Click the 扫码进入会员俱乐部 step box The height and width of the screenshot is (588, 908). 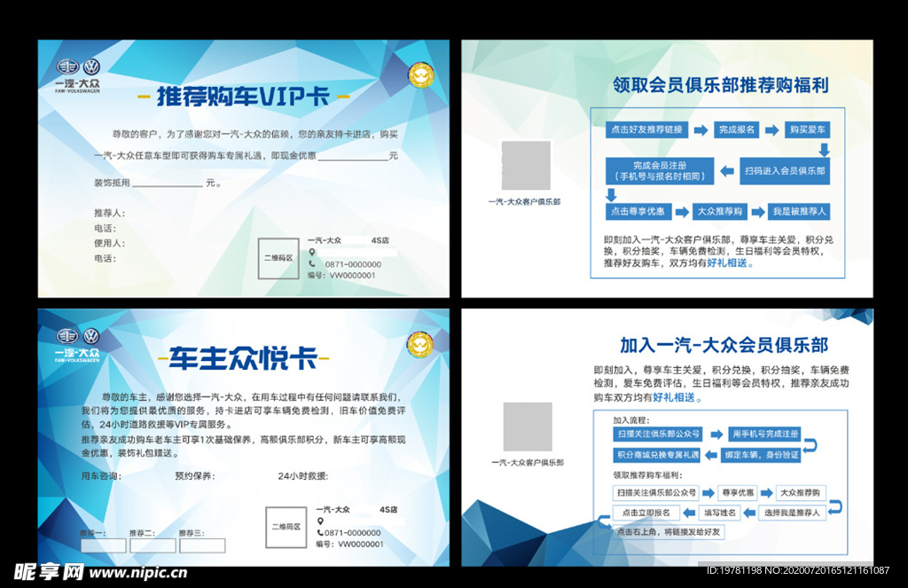pyautogui.click(x=785, y=171)
